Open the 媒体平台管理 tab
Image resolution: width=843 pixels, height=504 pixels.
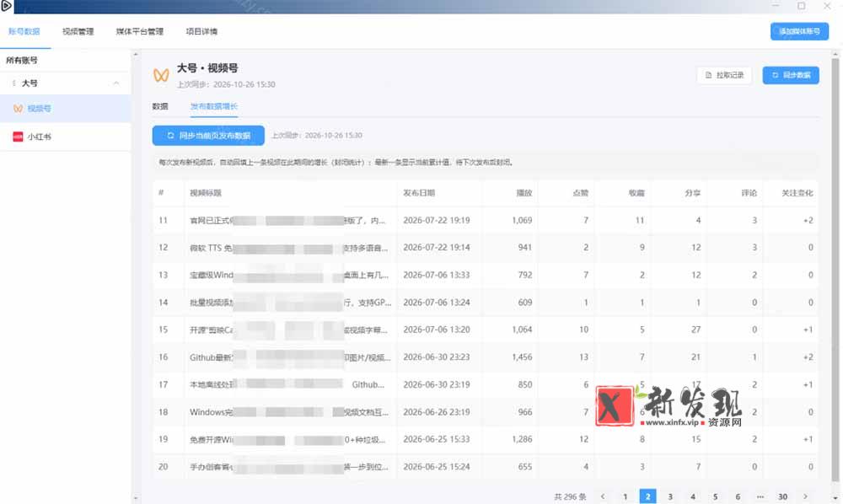[x=139, y=31]
